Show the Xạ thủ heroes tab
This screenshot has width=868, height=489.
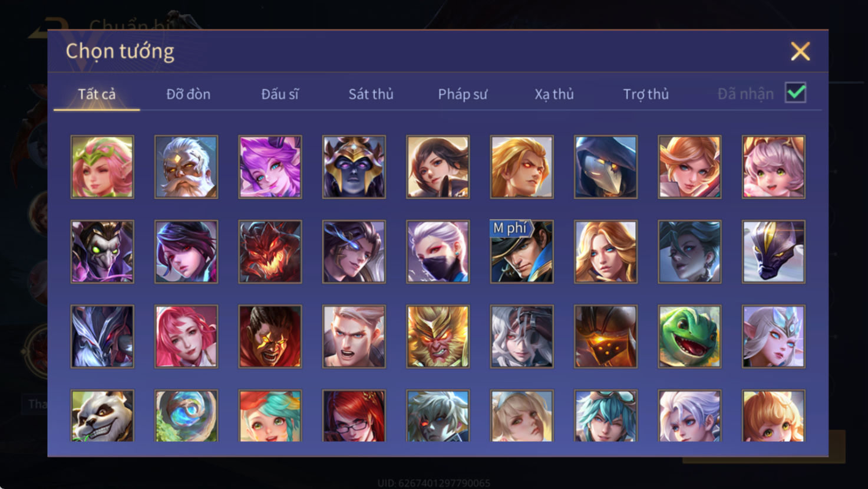554,94
